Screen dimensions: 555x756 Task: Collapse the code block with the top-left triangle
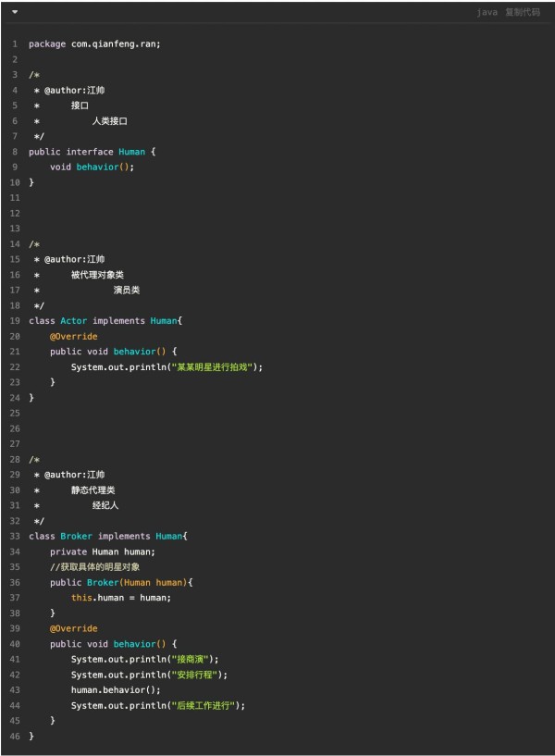pos(15,12)
